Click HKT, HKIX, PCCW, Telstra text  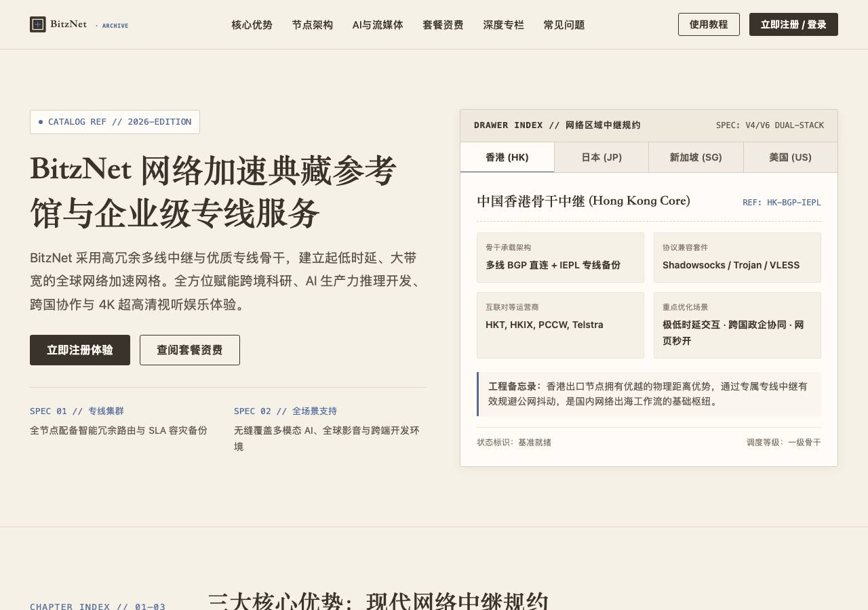545,325
